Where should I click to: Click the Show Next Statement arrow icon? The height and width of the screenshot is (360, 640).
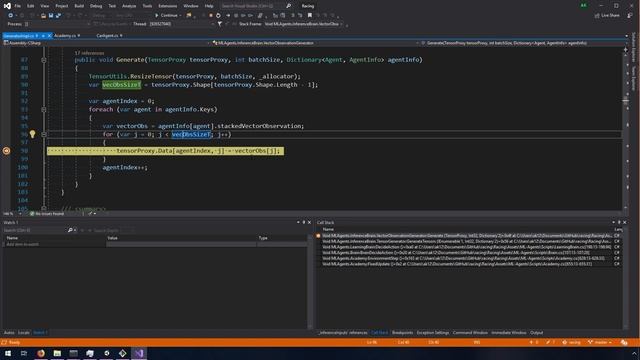228,16
